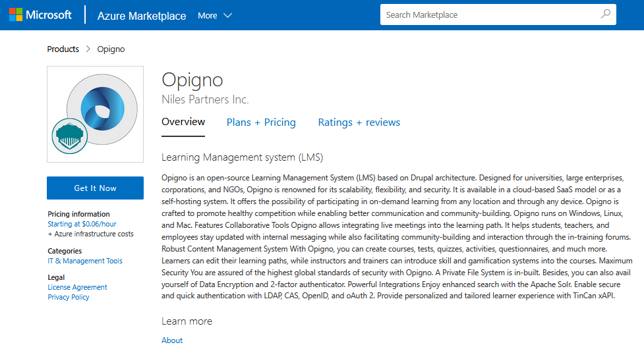The height and width of the screenshot is (349, 644).
Task: Open the Plans + Pricing tab
Action: pos(261,122)
